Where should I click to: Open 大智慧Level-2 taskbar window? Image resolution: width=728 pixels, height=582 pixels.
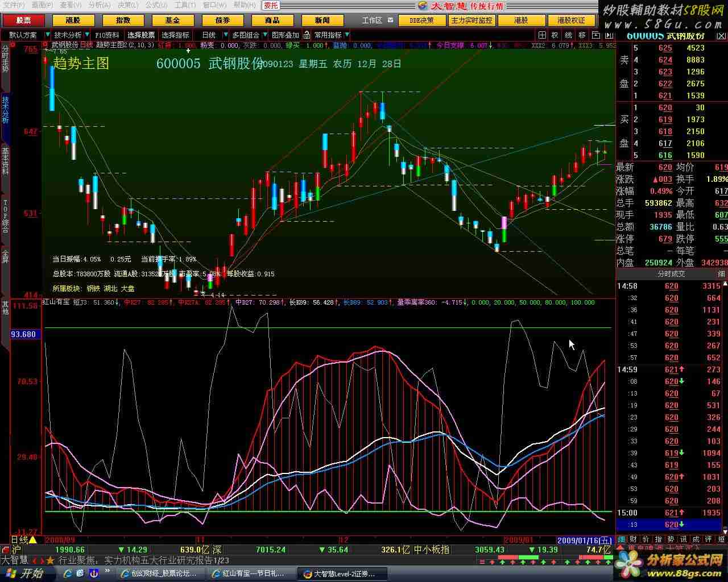342,574
